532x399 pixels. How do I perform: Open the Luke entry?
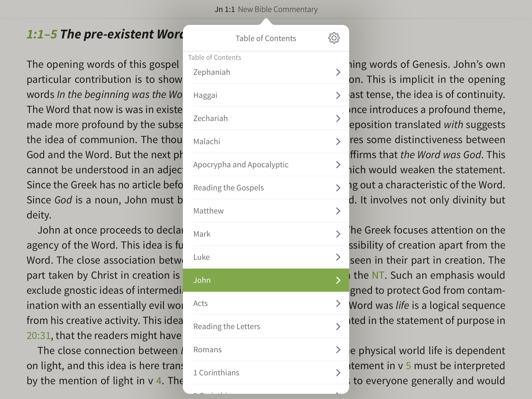[x=266, y=257]
